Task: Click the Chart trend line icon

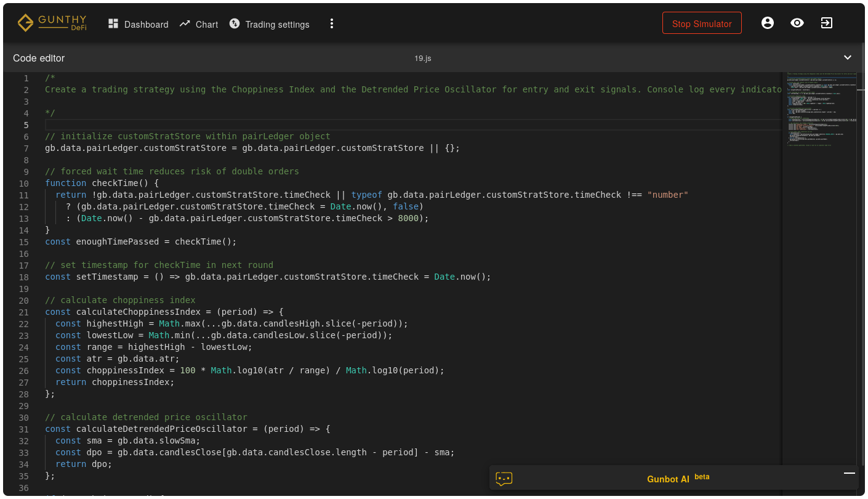Action: click(x=185, y=23)
